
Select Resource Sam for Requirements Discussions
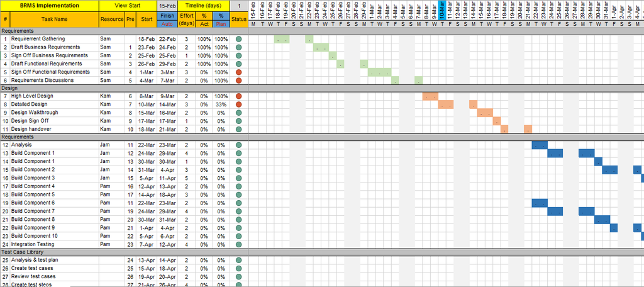106,80
